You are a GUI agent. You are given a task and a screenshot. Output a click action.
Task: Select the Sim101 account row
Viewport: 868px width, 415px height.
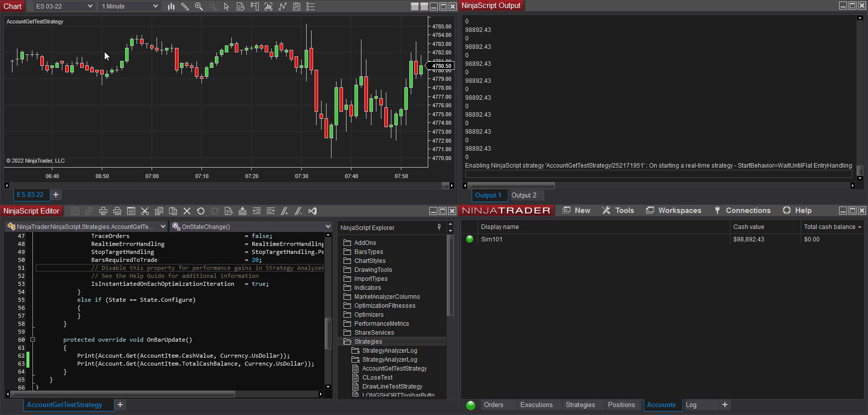(x=663, y=239)
